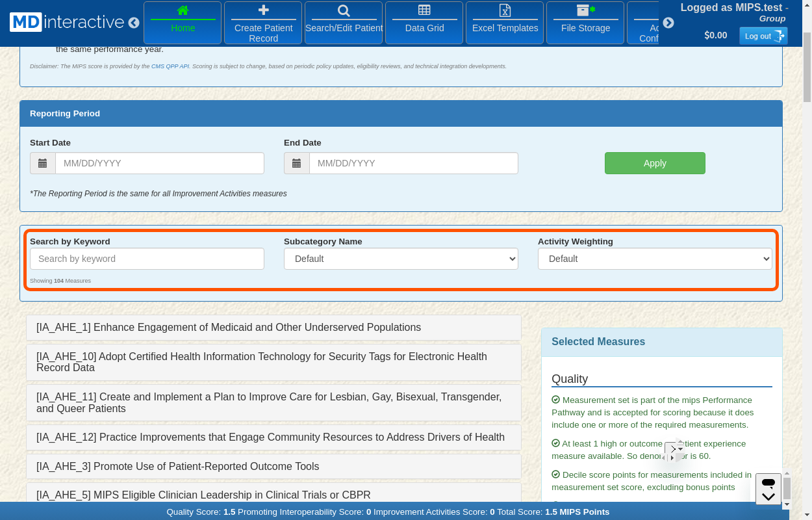The width and height of the screenshot is (812, 520).
Task: Click the Log out button
Action: coord(763,36)
